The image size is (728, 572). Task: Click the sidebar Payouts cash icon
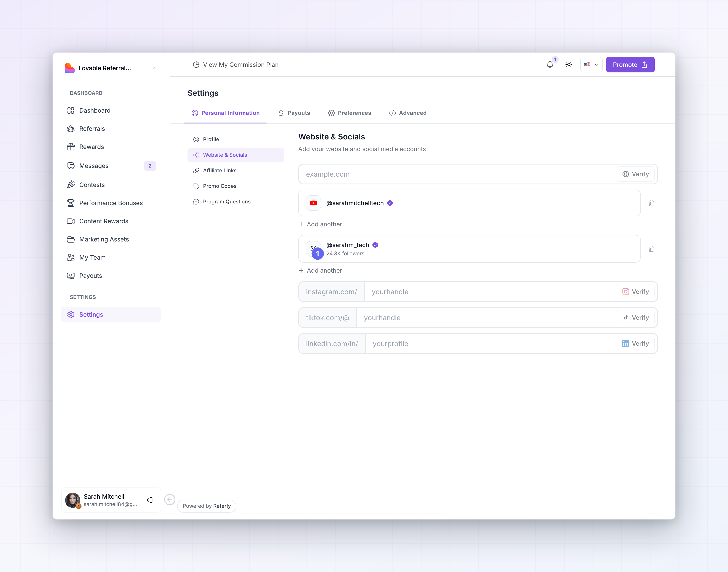(71, 276)
